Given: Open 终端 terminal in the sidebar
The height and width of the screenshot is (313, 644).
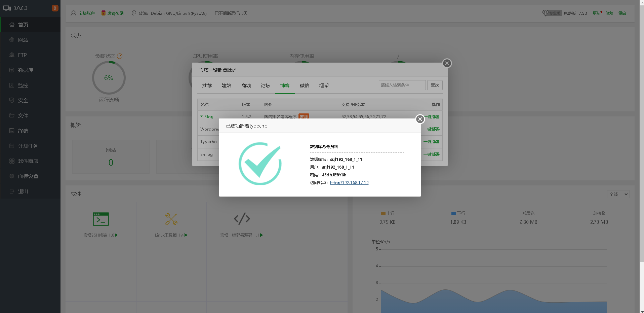Looking at the screenshot, I should tap(30, 131).
